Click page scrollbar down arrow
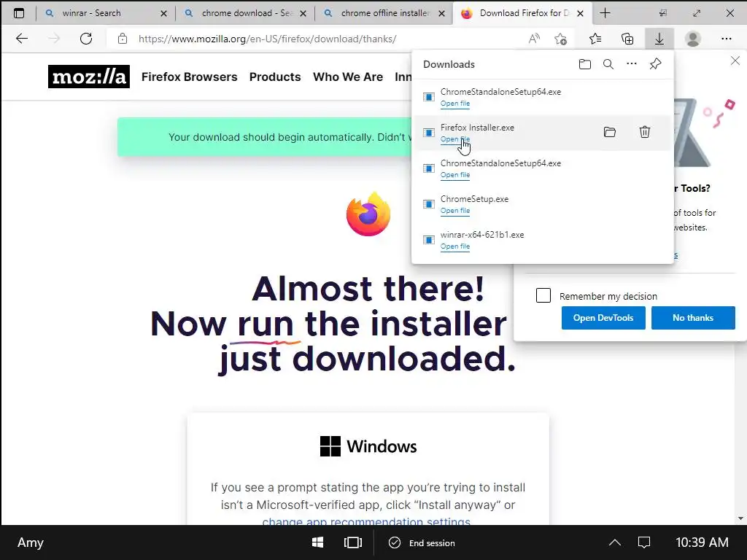Screen dimensions: 747x560 pyautogui.click(x=740, y=518)
